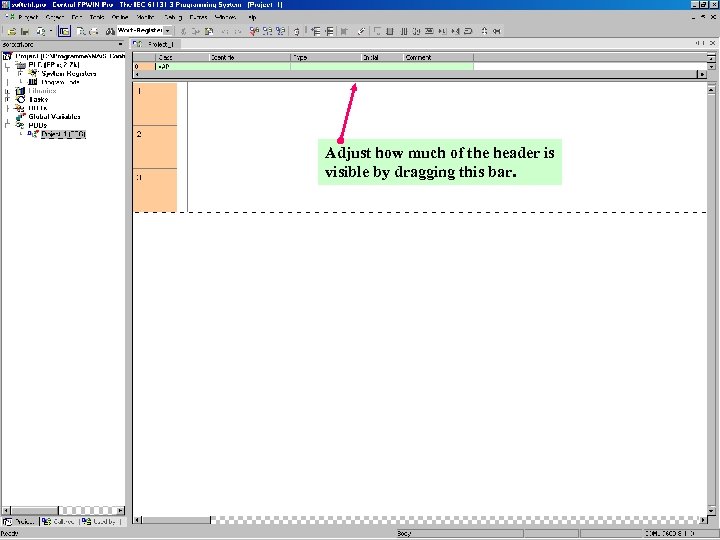The height and width of the screenshot is (540, 720).
Task: Click body editor horizontal scroll right arrow
Action: (703, 520)
